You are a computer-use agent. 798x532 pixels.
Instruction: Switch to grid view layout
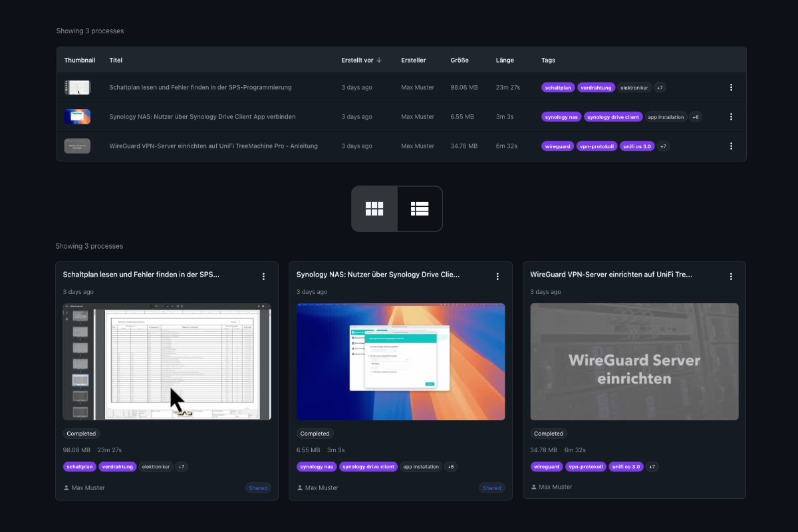[x=374, y=209]
